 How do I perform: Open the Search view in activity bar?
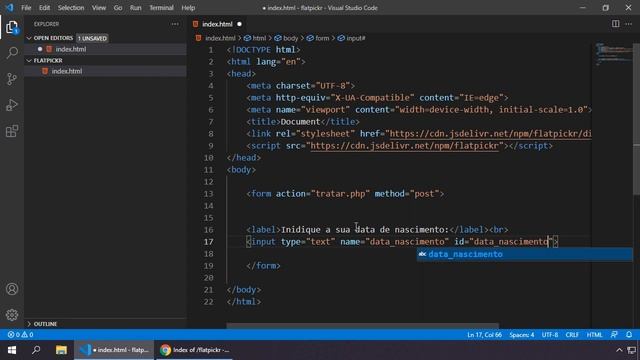coord(12,53)
